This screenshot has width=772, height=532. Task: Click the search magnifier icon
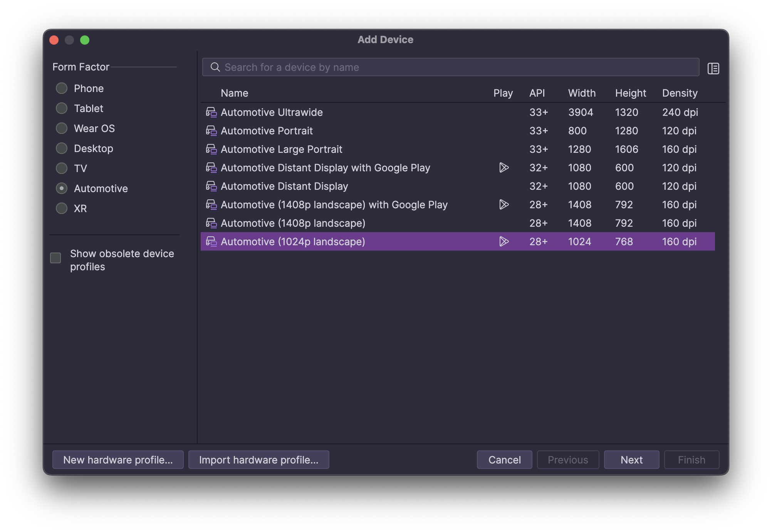pyautogui.click(x=215, y=67)
